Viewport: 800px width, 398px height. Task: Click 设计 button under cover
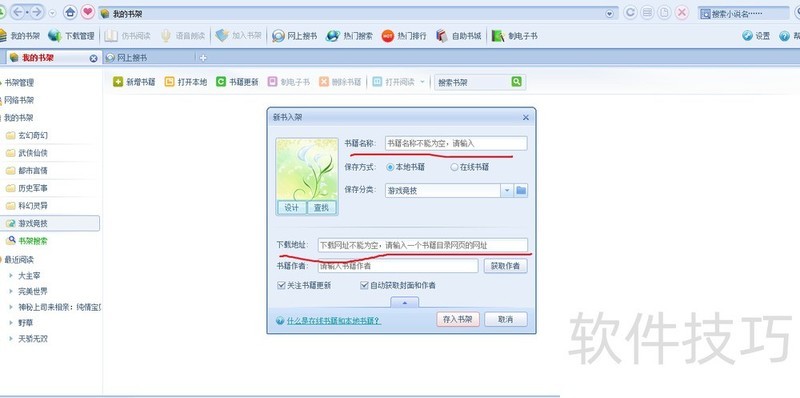tap(292, 208)
